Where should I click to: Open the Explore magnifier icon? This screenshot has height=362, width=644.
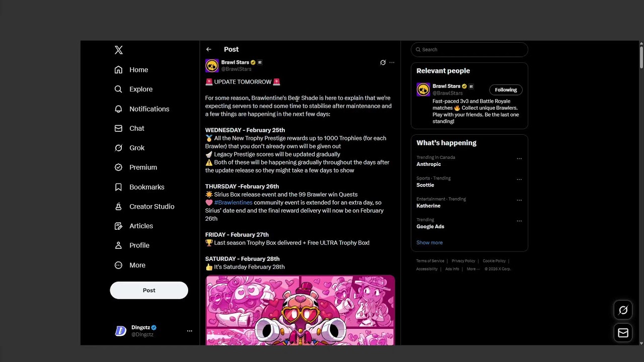[118, 89]
